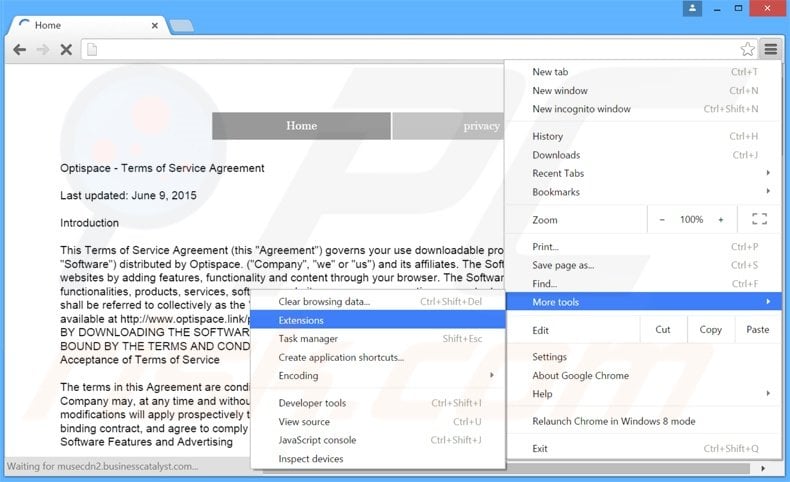Click "Last updated: June 9, 2015" text
The width and height of the screenshot is (790, 482).
128,195
